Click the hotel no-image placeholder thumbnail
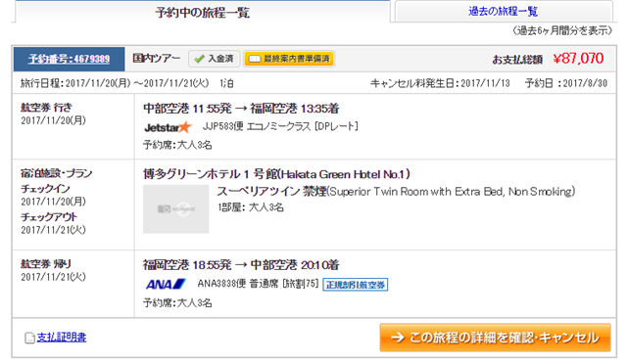 click(x=175, y=208)
